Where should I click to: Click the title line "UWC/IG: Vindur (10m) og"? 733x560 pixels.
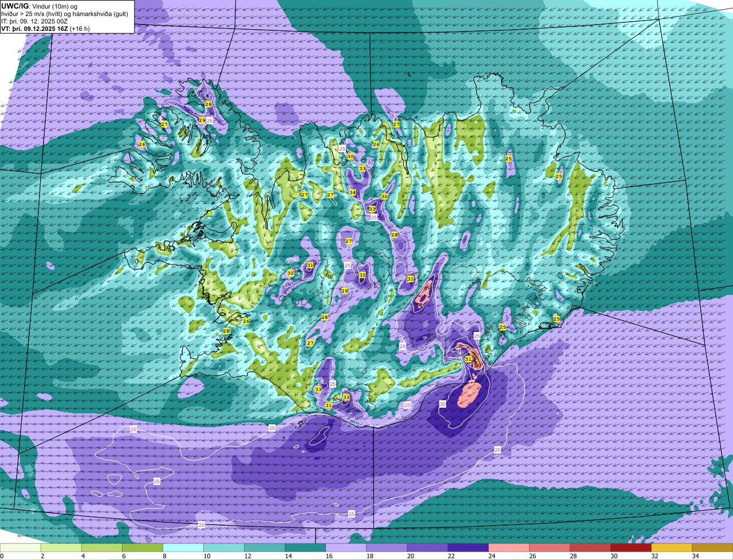tap(40, 5)
